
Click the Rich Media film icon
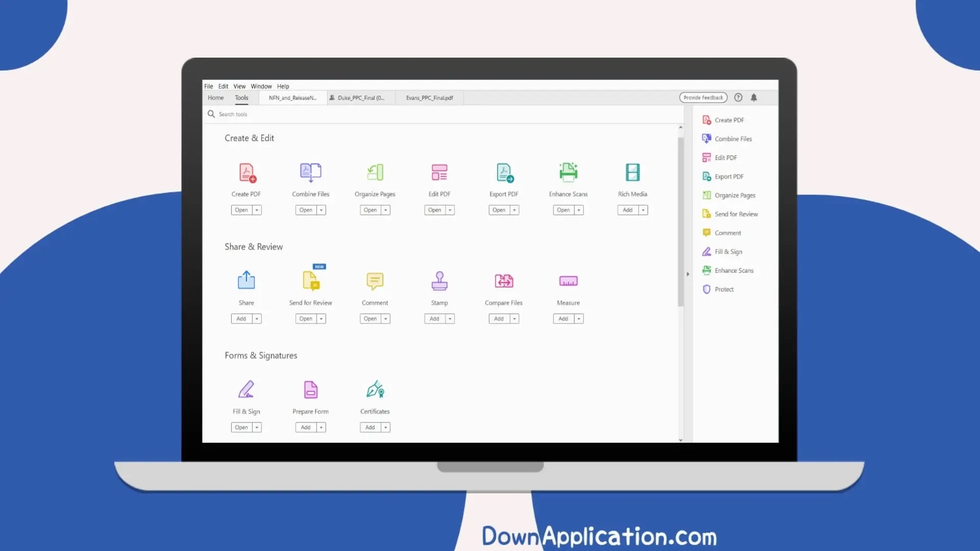632,172
